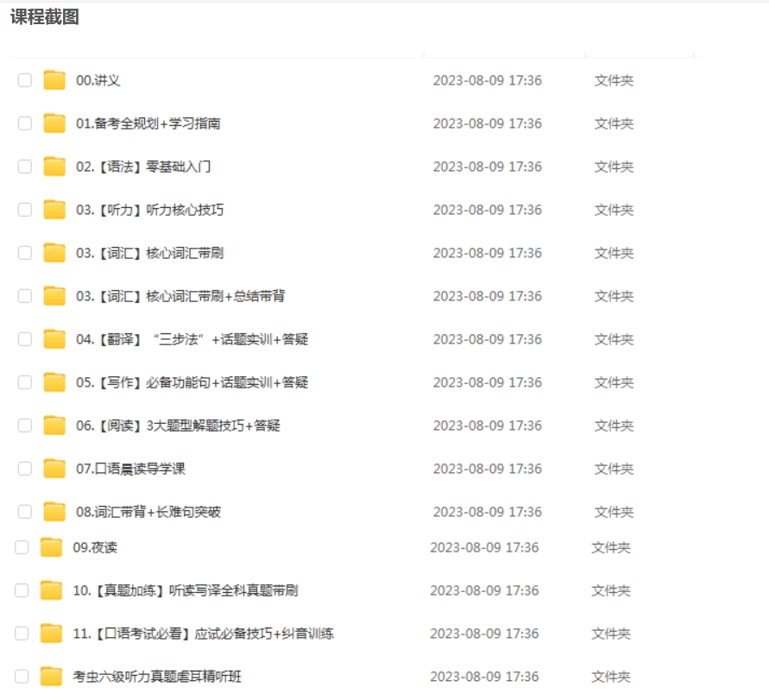Click folder icon for 10.【真题加练】 row
This screenshot has width=769, height=700.
52,590
